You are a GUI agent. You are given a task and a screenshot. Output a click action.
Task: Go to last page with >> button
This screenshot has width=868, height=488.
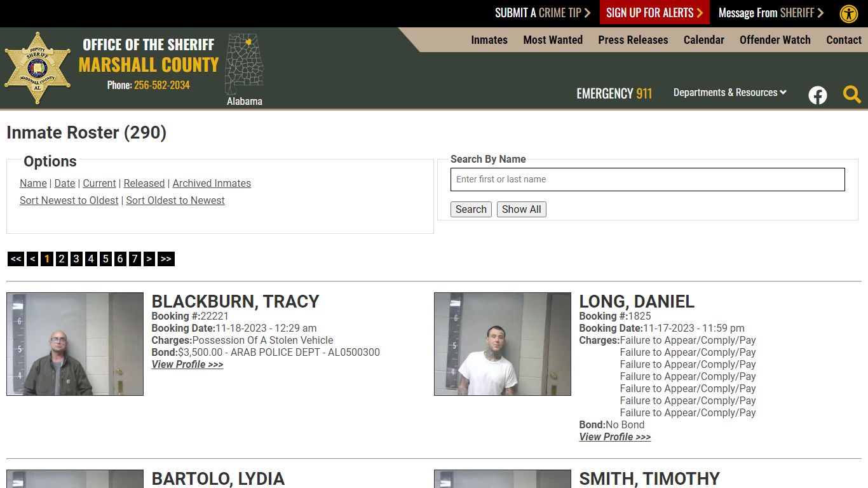pyautogui.click(x=166, y=259)
